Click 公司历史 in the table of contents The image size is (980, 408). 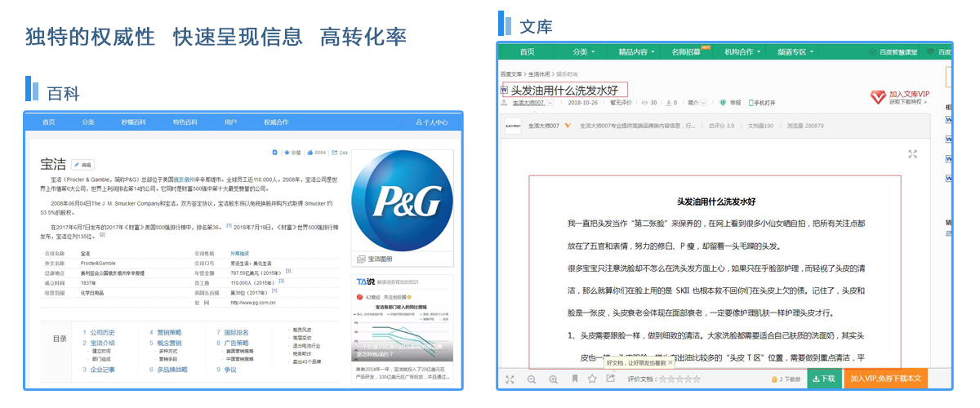coord(102,333)
